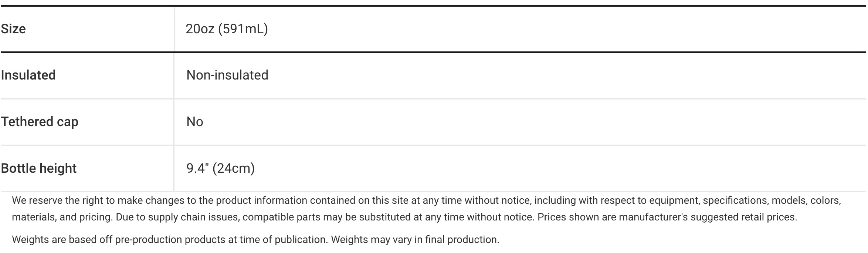
Task: Click the "Size" row label
Action: point(13,29)
